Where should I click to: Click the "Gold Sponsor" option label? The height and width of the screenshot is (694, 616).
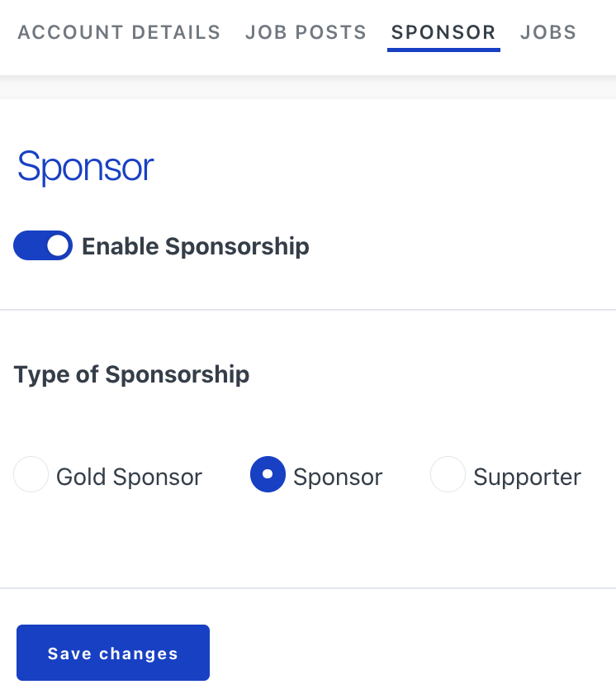[x=129, y=477]
